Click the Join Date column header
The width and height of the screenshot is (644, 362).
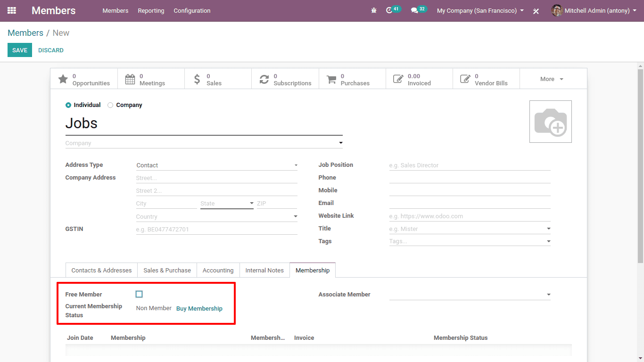80,338
